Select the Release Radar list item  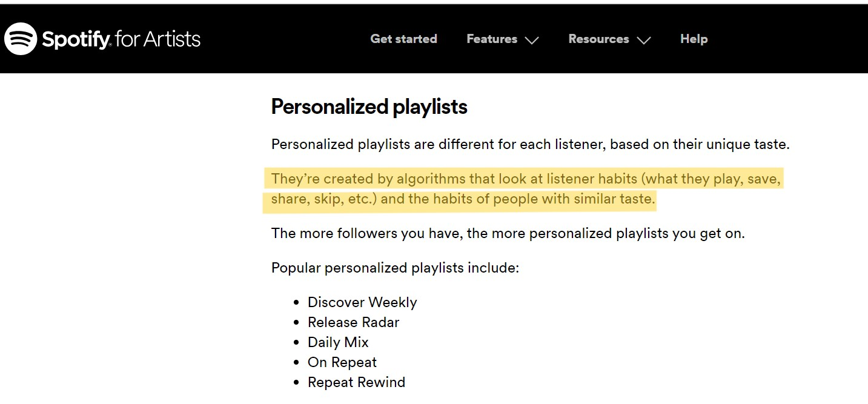(353, 322)
